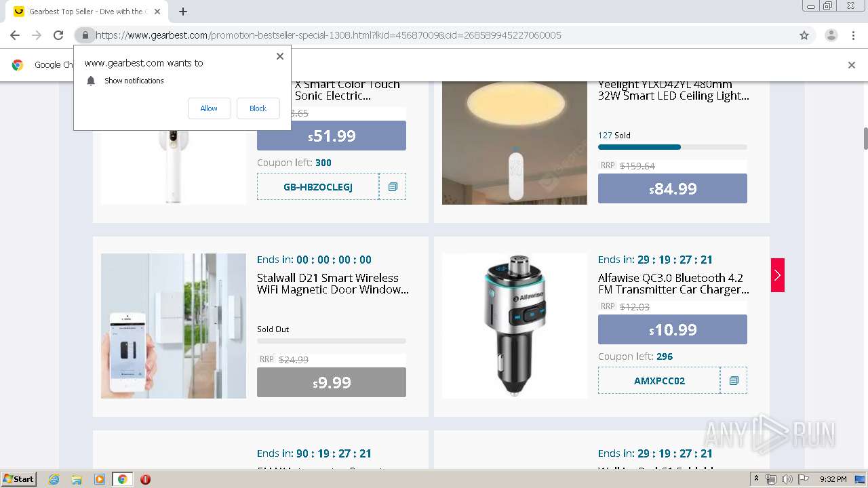
Task: Open the volume control tray icon
Action: (787, 479)
